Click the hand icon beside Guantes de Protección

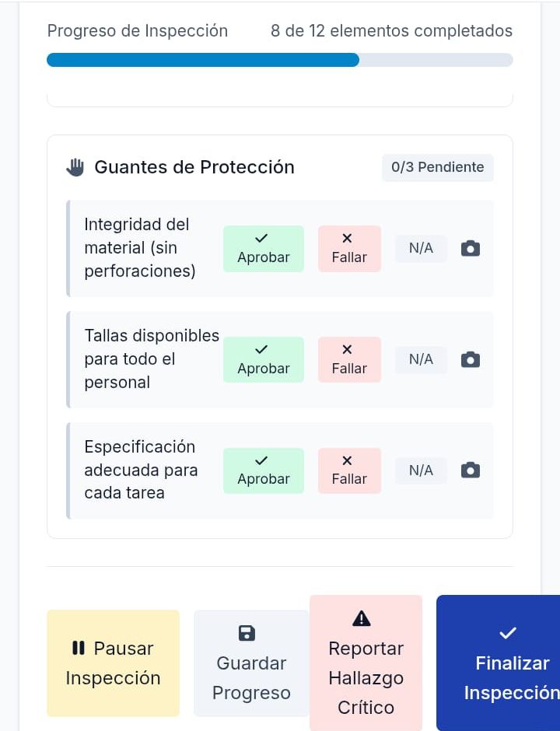tap(75, 167)
